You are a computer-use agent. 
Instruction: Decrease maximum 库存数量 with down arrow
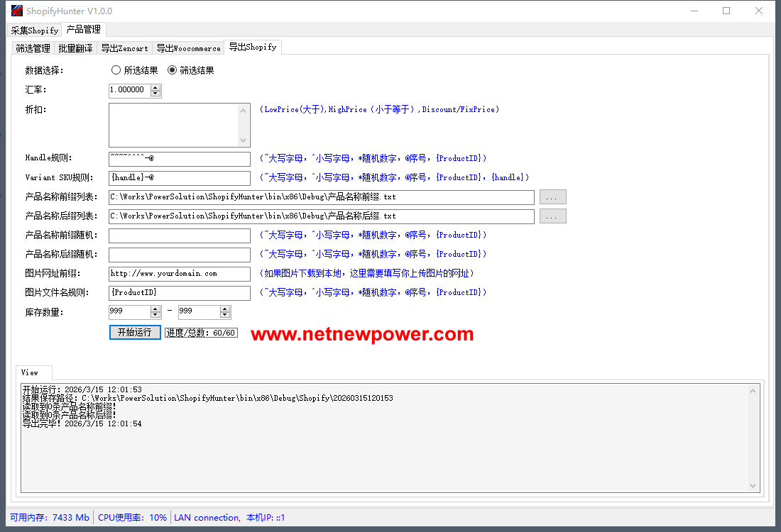point(225,315)
